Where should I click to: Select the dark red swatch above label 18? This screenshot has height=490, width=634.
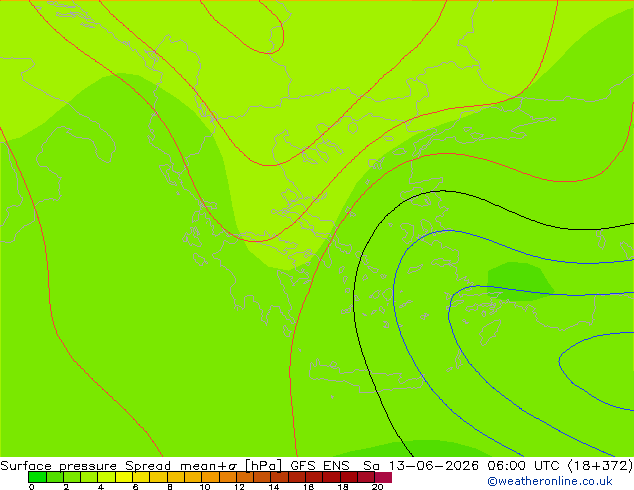point(349,477)
